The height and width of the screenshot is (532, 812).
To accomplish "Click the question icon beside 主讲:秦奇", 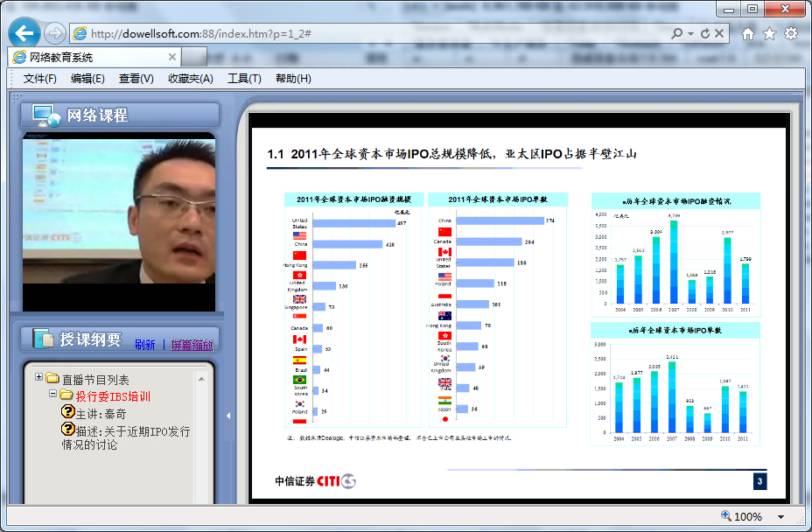I will [68, 411].
